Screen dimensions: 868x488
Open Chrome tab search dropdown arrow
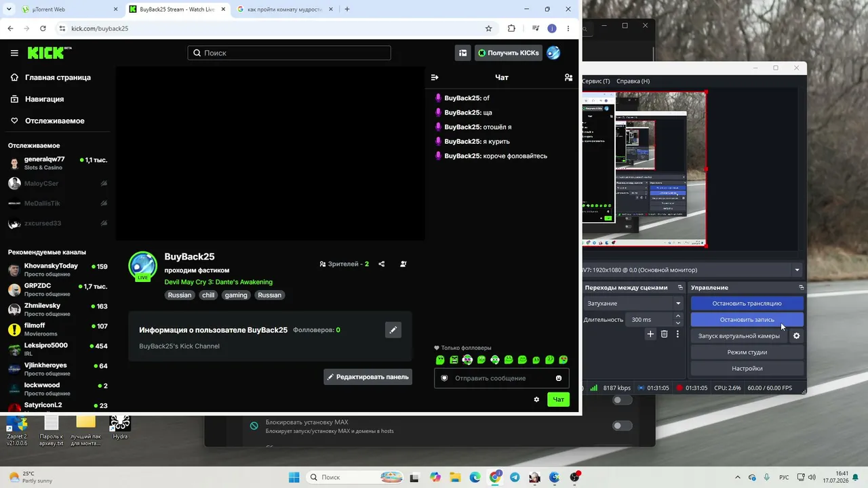tap(9, 9)
